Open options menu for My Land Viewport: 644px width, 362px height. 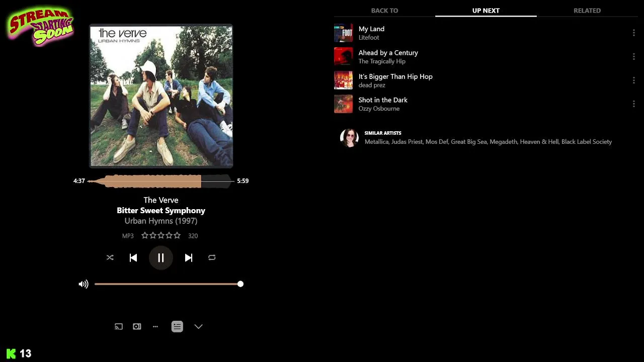point(633,33)
